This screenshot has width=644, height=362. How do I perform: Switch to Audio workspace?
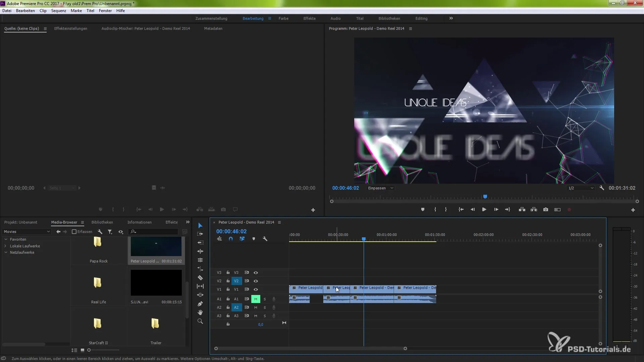point(335,18)
